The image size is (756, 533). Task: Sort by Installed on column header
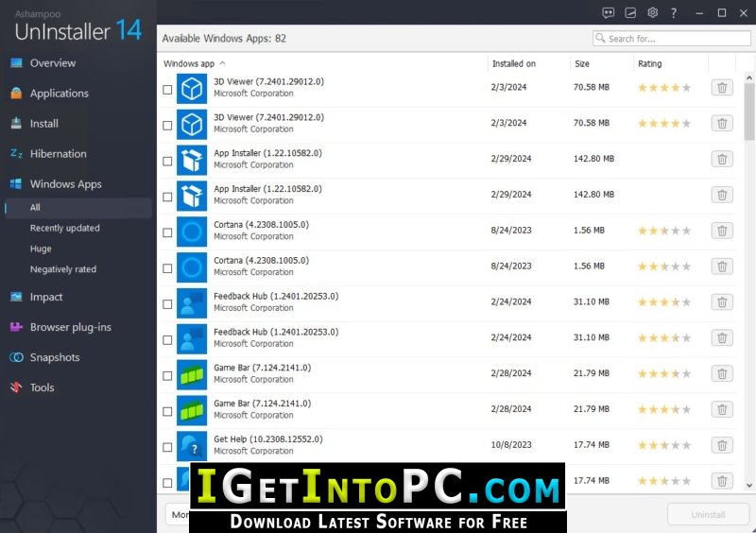click(513, 63)
